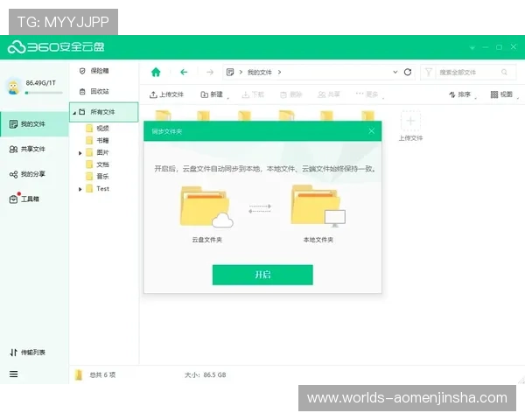525x420 pixels.
Task: Go to home via the green house icon
Action: point(156,72)
